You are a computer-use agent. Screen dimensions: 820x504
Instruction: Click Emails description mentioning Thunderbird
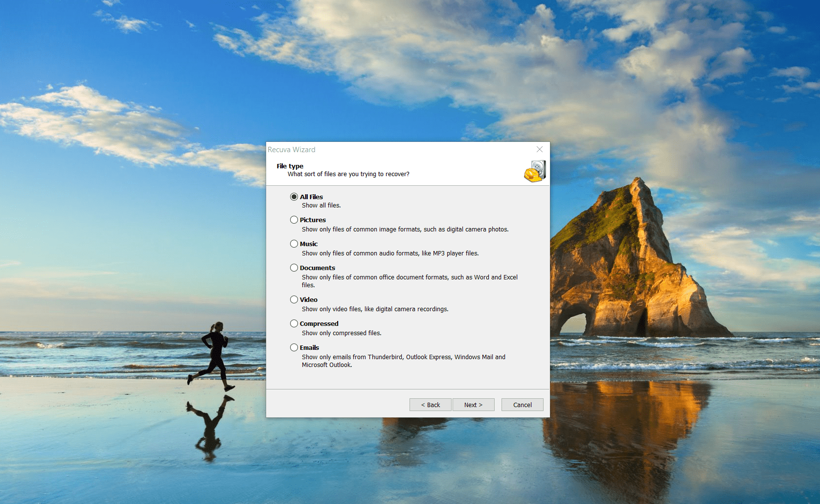click(x=403, y=357)
